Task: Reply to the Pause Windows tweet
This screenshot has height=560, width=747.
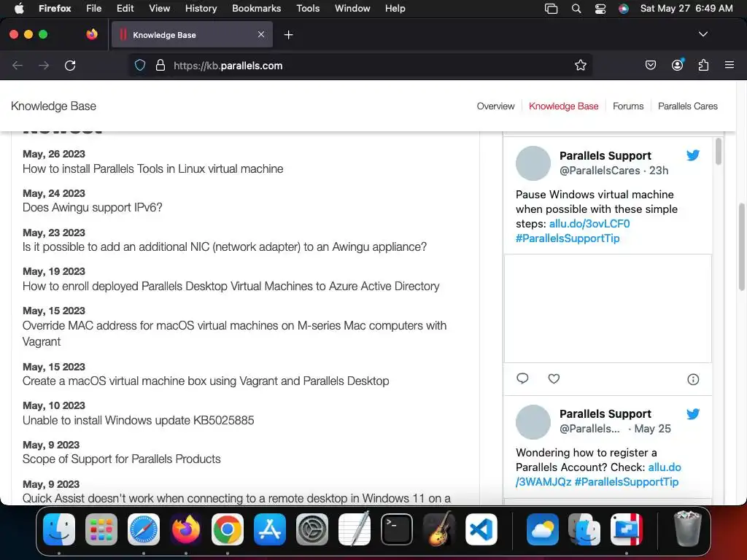Action: pos(522,378)
